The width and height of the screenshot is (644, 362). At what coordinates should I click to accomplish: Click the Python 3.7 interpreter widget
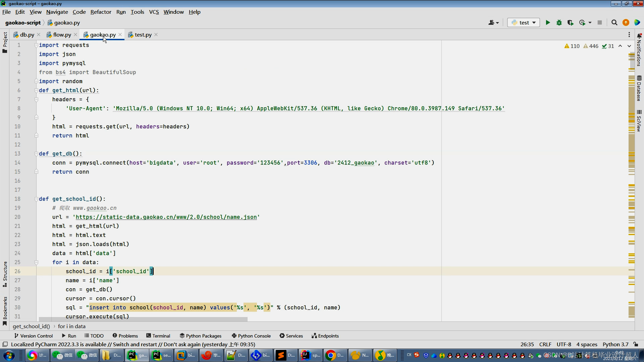[615, 344]
